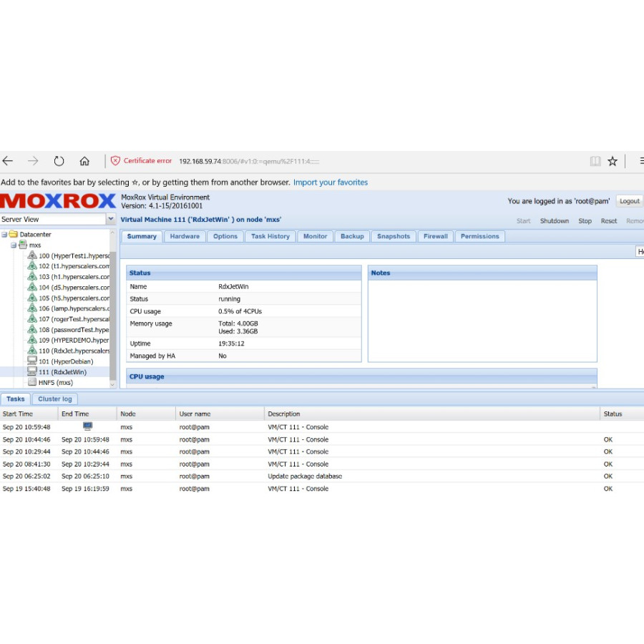Screen dimensions: 644x644
Task: Click container icon for 102 t1.hyperscalers
Action: [32, 265]
